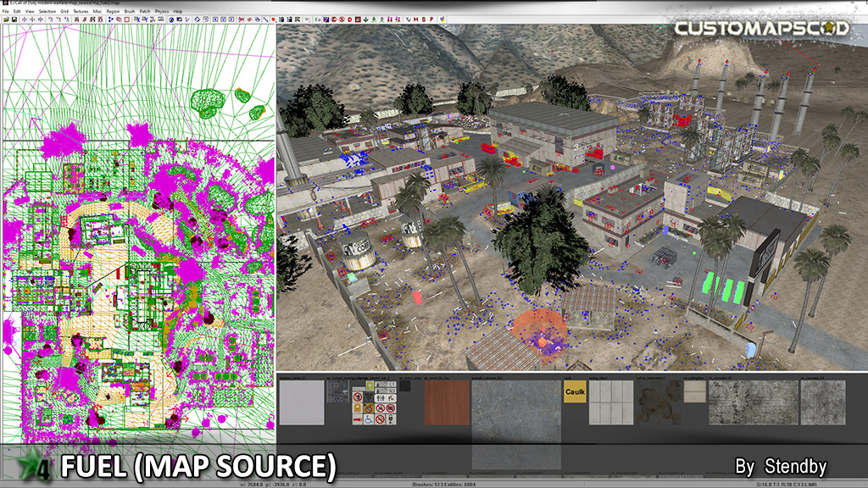Open the Misc menu
This screenshot has height=488, width=868.
click(x=97, y=11)
